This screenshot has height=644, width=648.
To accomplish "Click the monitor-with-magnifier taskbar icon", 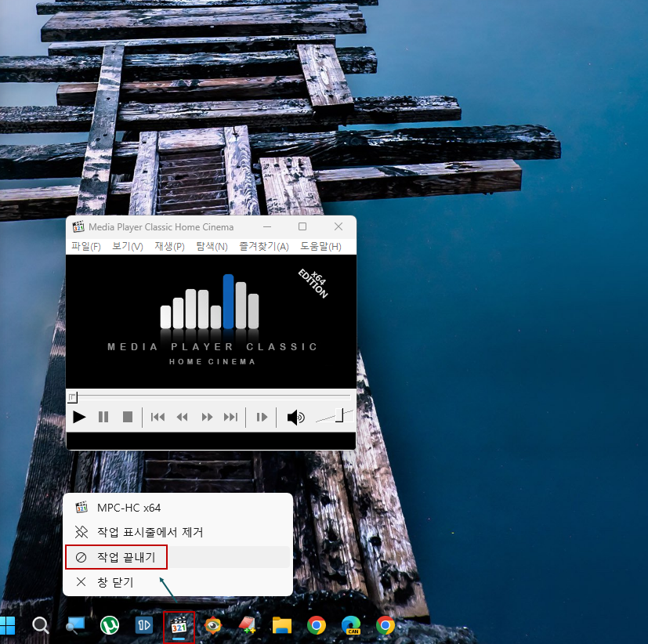I will pos(75,625).
